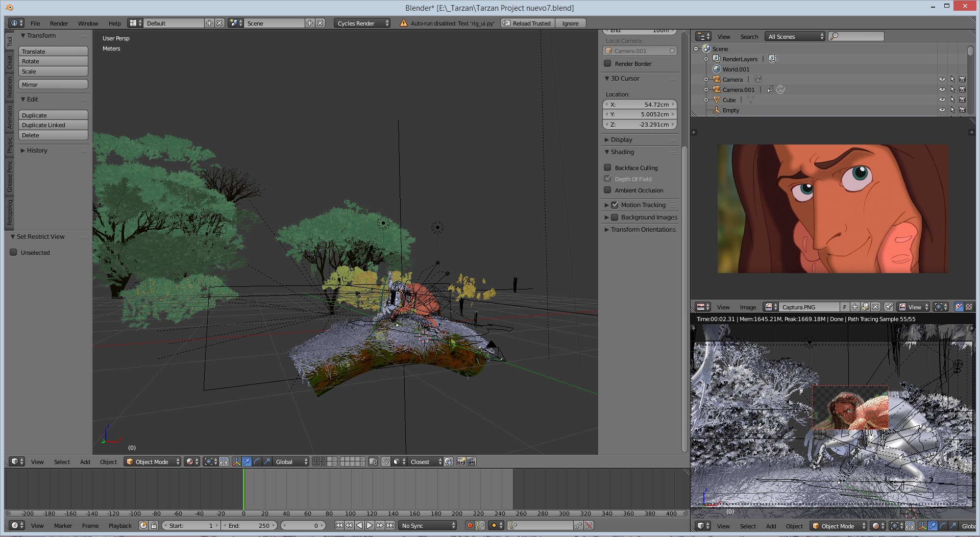
Task: Open the Cycles Render engine dropdown
Action: point(362,23)
